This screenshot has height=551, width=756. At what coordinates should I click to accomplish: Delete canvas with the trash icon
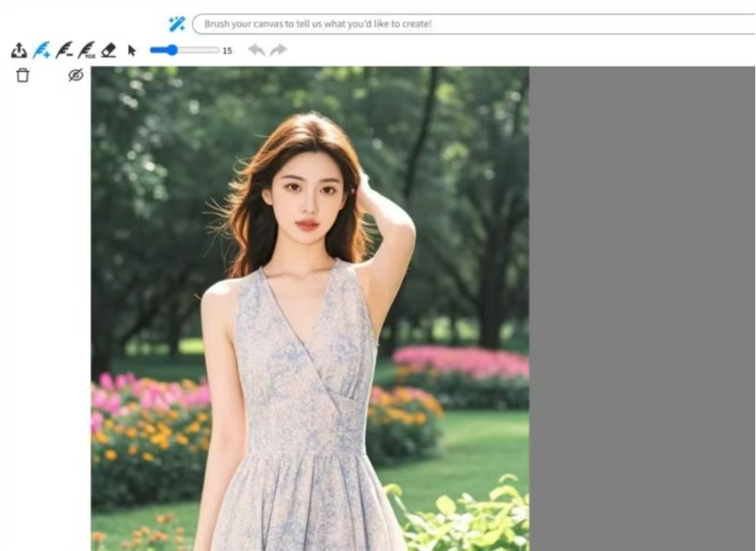click(x=23, y=75)
